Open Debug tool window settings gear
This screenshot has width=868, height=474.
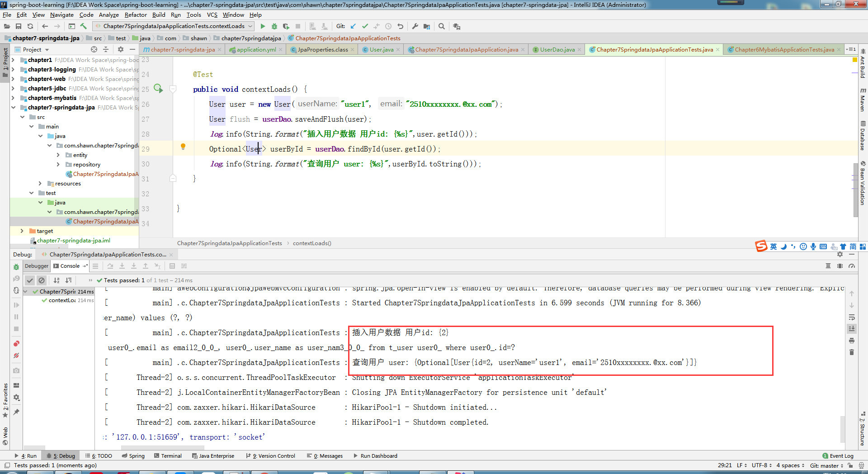(x=840, y=255)
